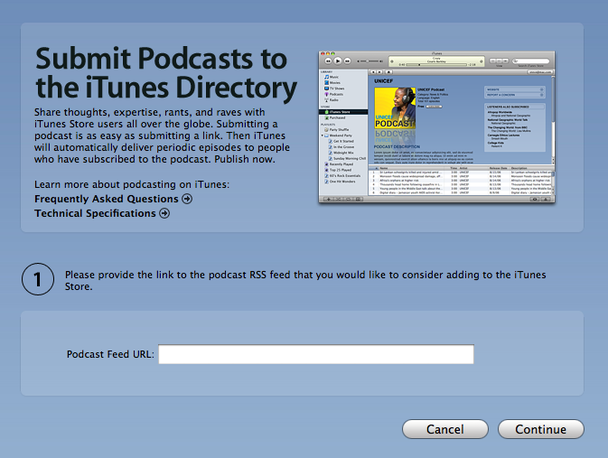Open the Frequently Asked Questions link
The width and height of the screenshot is (608, 458).
click(x=106, y=199)
